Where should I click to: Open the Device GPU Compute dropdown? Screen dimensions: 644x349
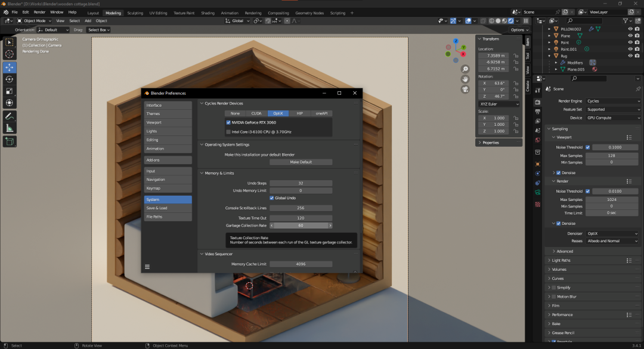(613, 118)
